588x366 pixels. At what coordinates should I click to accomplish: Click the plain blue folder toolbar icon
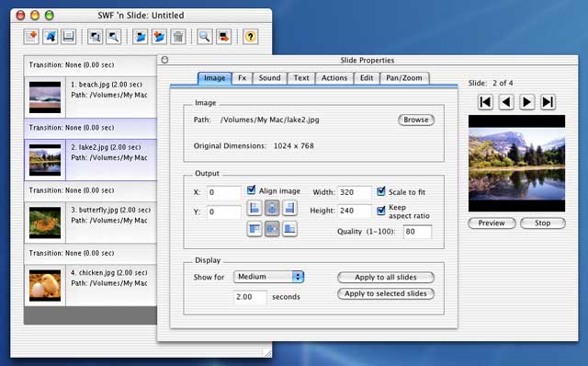pos(141,37)
